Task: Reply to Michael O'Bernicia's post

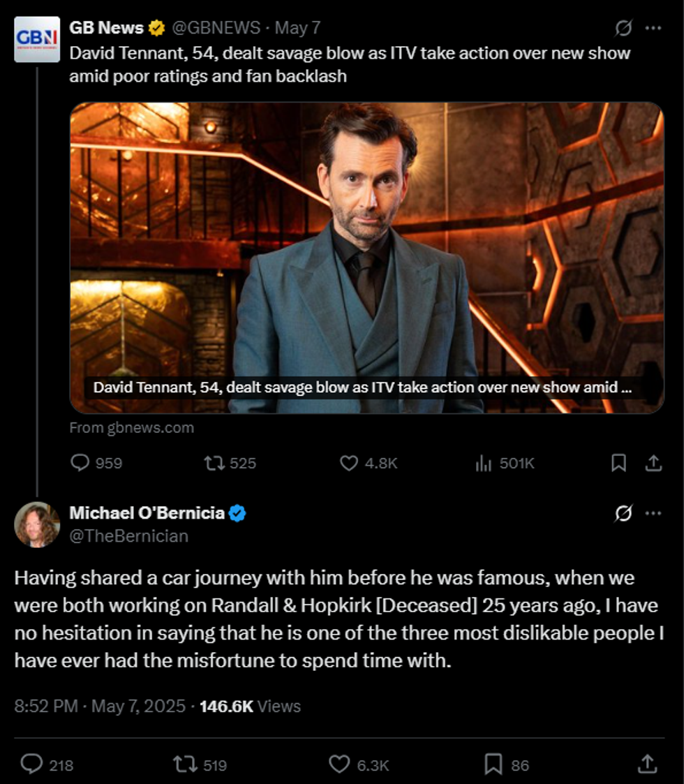Action: pos(31,764)
